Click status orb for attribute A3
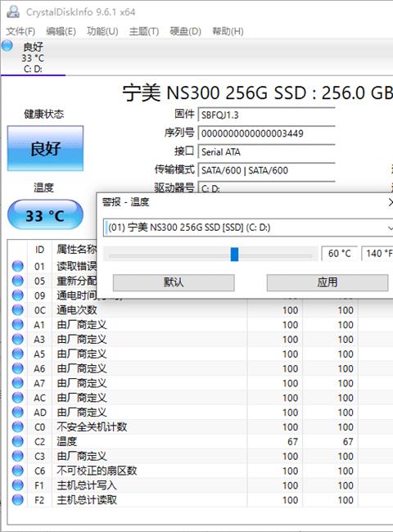Image resolution: width=393 pixels, height=532 pixels. pyautogui.click(x=18, y=339)
